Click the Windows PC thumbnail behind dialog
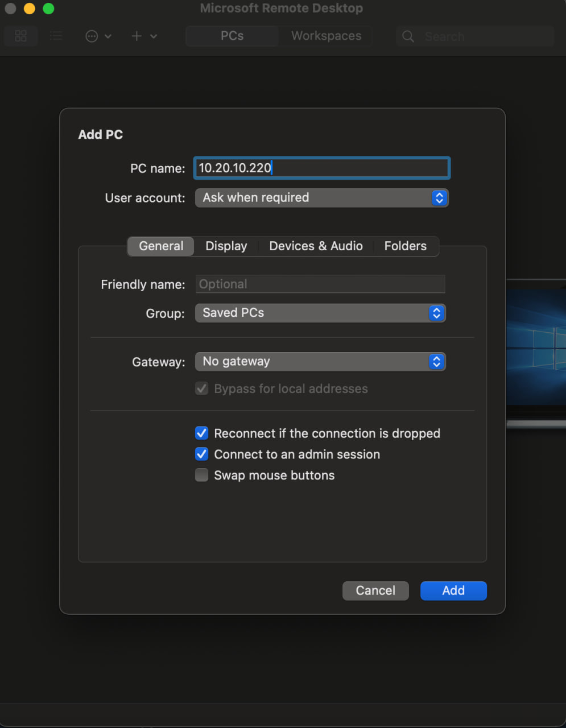Image resolution: width=566 pixels, height=728 pixels. pyautogui.click(x=535, y=353)
